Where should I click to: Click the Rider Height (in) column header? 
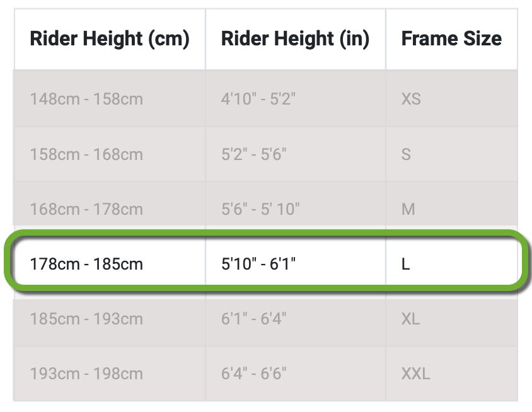point(295,39)
